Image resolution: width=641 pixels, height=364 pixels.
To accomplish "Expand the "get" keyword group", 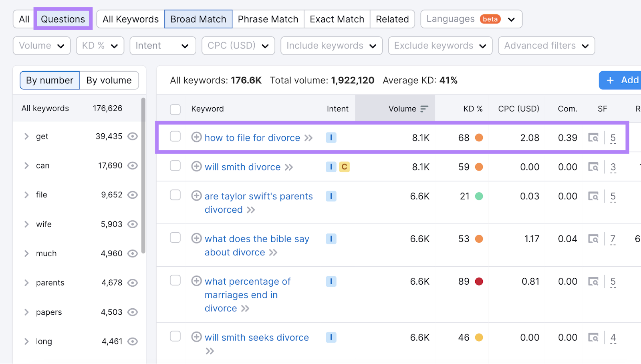I will point(26,136).
